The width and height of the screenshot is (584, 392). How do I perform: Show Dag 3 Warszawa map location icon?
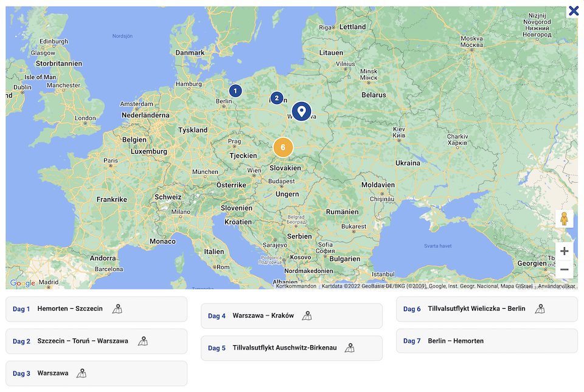point(82,373)
